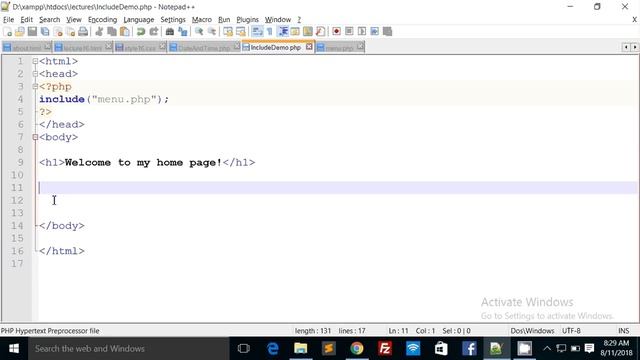The width and height of the screenshot is (640, 360).
Task: Switch to the DateAndTime.php tab
Action: 204,48
